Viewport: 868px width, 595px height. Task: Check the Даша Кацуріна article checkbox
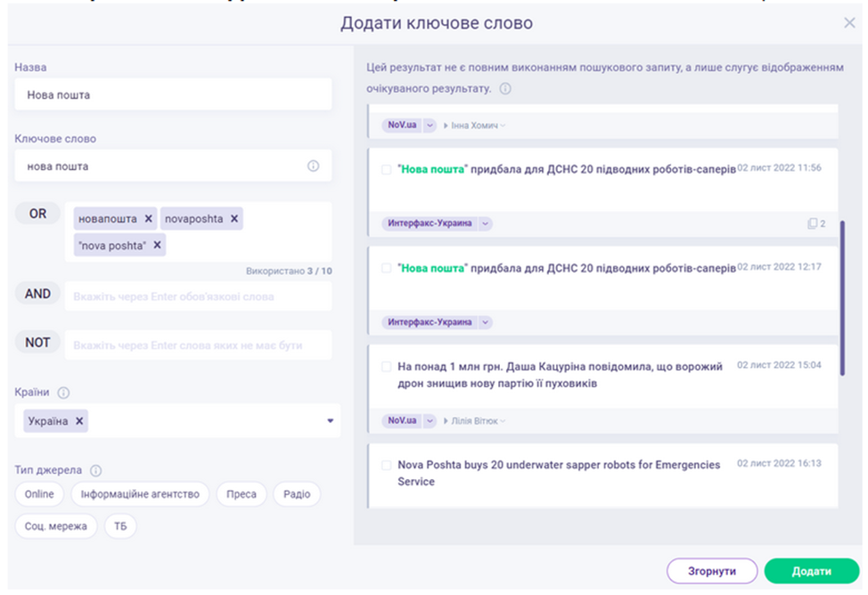pos(386,366)
